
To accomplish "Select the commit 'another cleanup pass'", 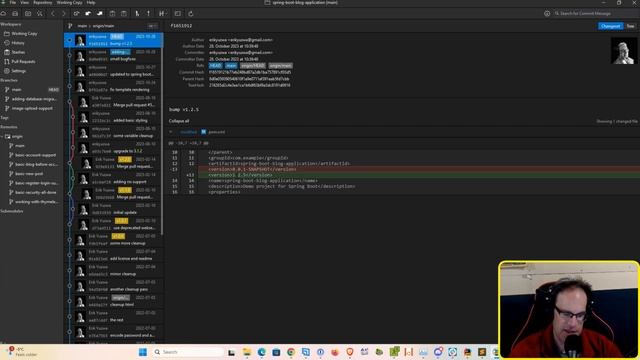I will click(x=113, y=286).
